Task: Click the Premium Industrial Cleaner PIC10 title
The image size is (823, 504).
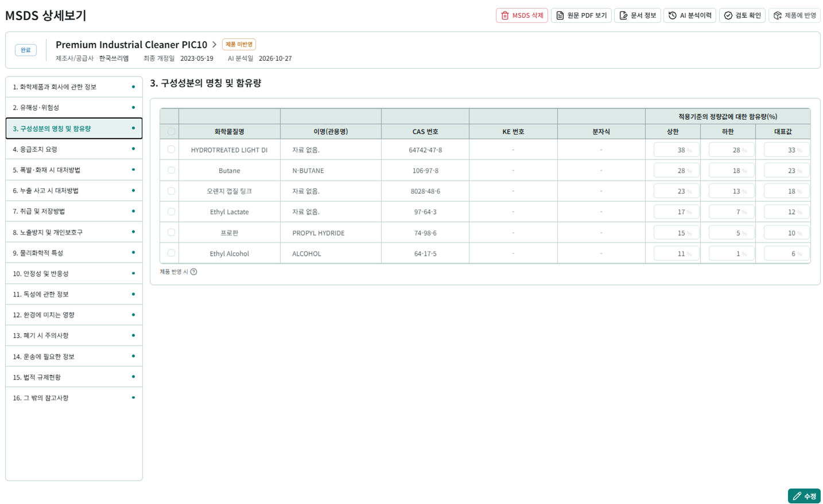Action: click(x=131, y=44)
